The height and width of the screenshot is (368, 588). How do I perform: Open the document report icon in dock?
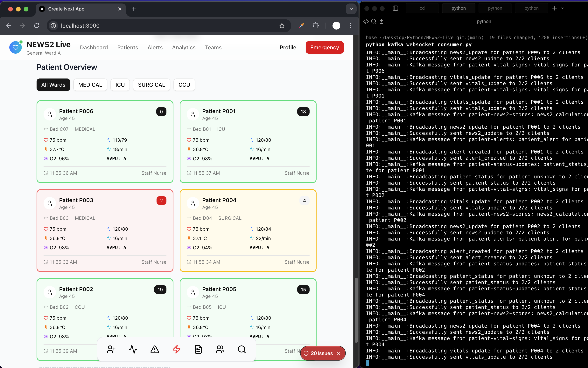click(198, 349)
